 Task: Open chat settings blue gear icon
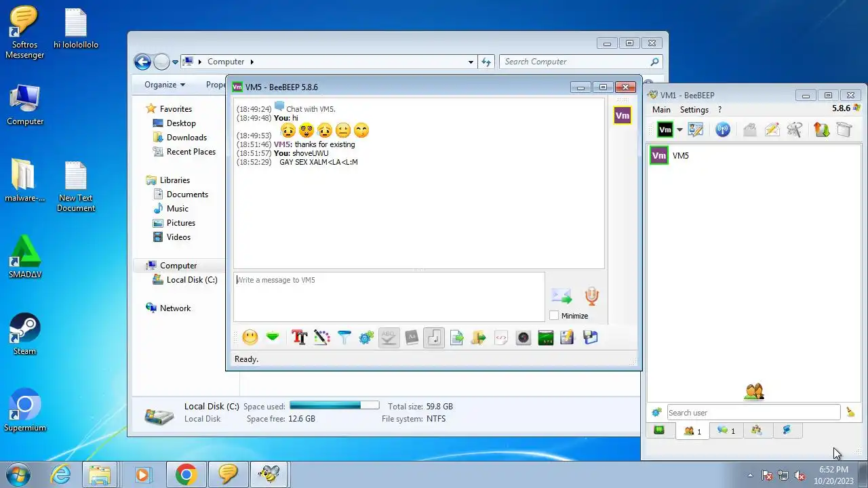(x=367, y=337)
